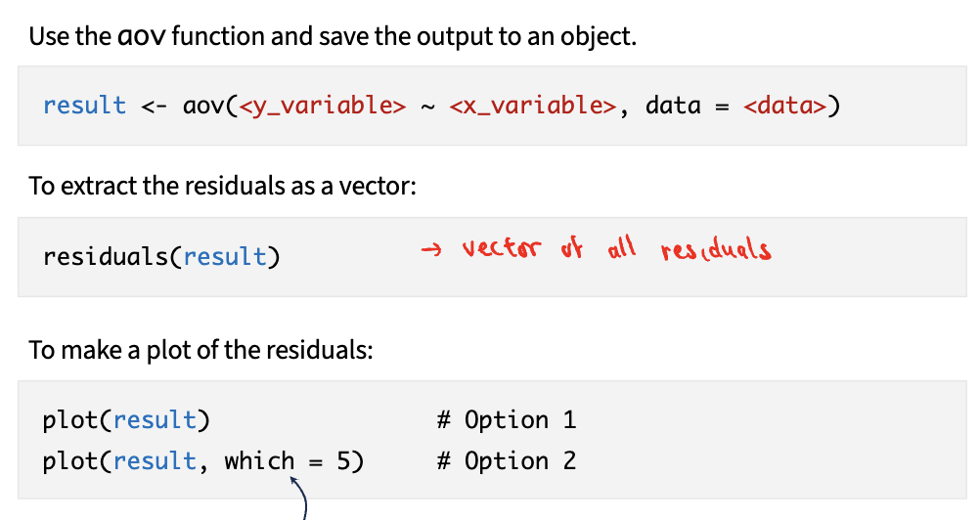Click the "To make a plot" sentence
The width and height of the screenshot is (980, 520).
coord(200,349)
